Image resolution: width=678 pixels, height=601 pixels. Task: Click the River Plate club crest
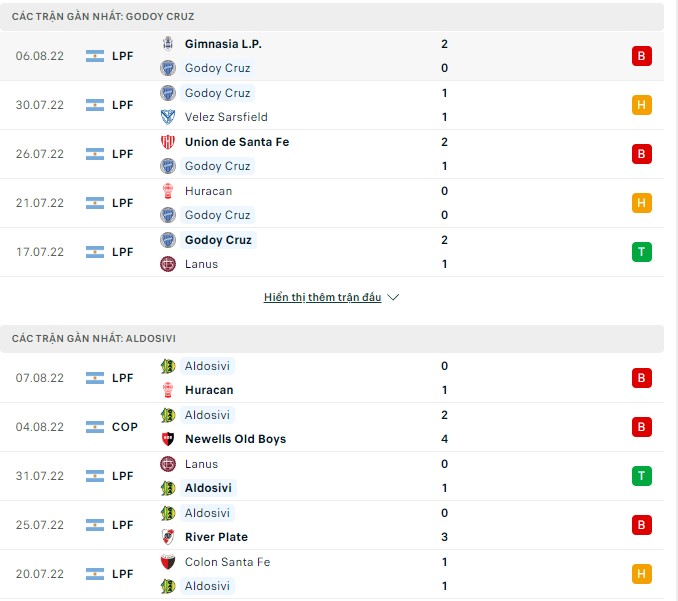click(168, 537)
